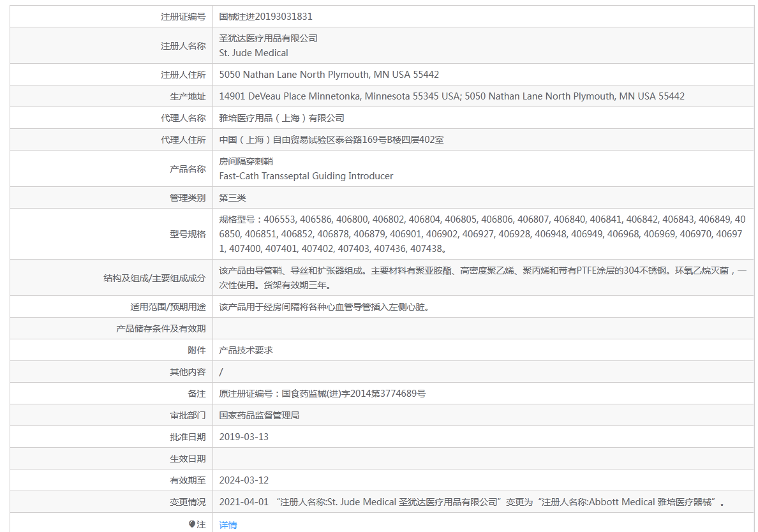Click the 代理人名称 label

[183, 118]
